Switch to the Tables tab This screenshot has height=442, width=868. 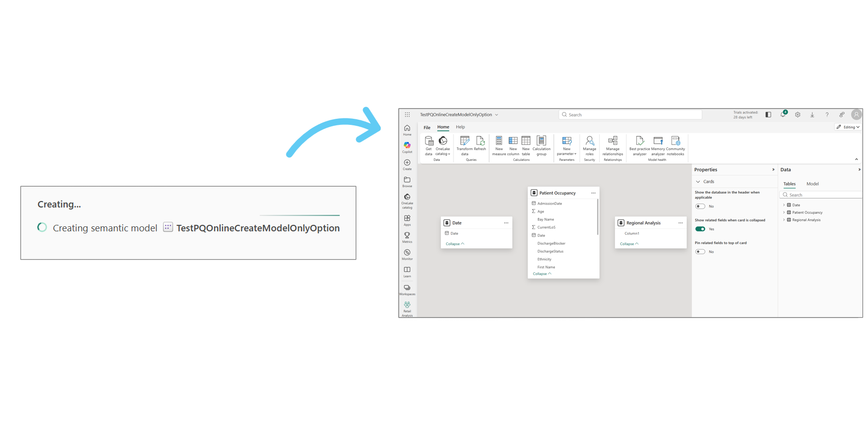(789, 184)
